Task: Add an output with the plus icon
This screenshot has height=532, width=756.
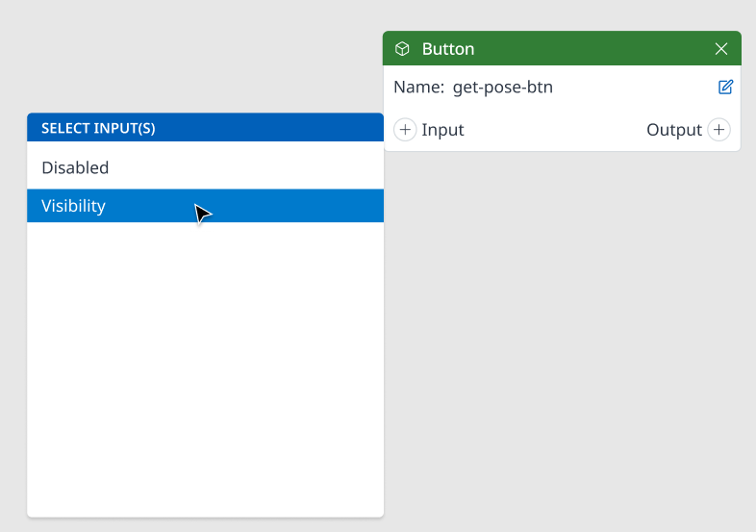Action: click(718, 130)
